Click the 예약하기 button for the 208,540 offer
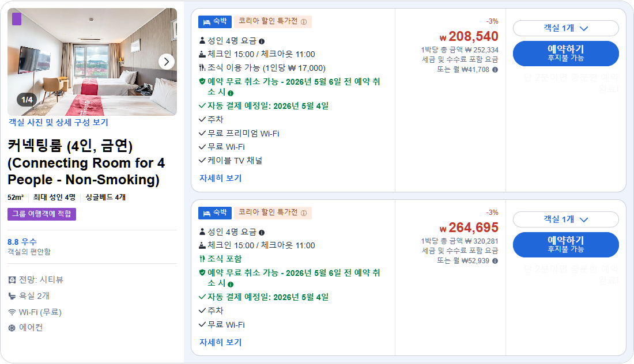The height and width of the screenshot is (364, 634). (x=565, y=53)
